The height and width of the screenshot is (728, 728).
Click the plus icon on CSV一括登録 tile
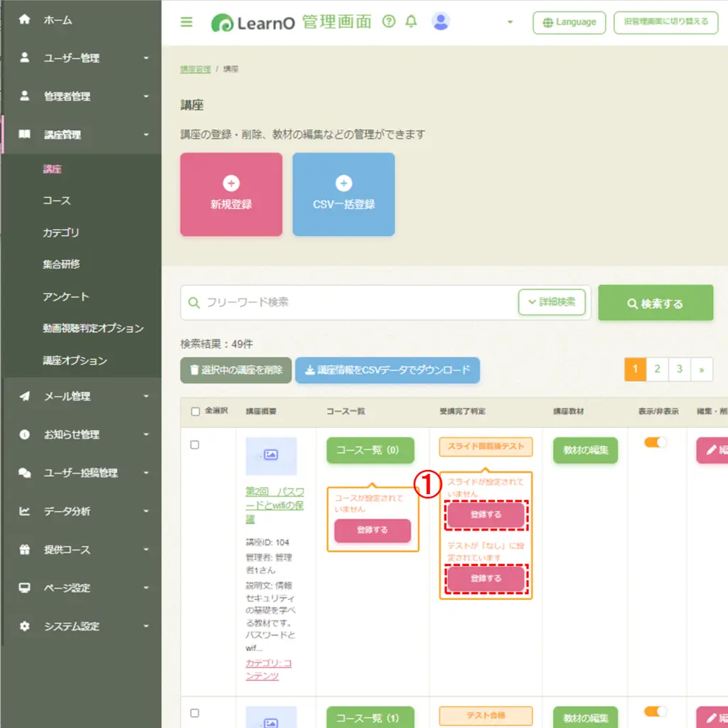click(x=343, y=183)
